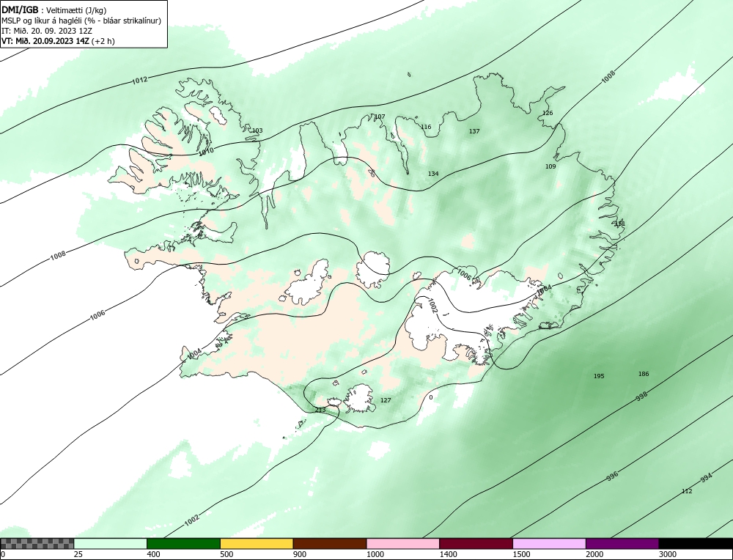
Task: Click the '998' isobar label
Action: (x=642, y=396)
